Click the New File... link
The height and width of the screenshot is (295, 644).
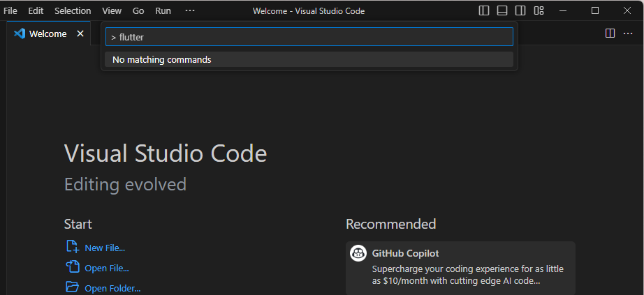coord(105,248)
